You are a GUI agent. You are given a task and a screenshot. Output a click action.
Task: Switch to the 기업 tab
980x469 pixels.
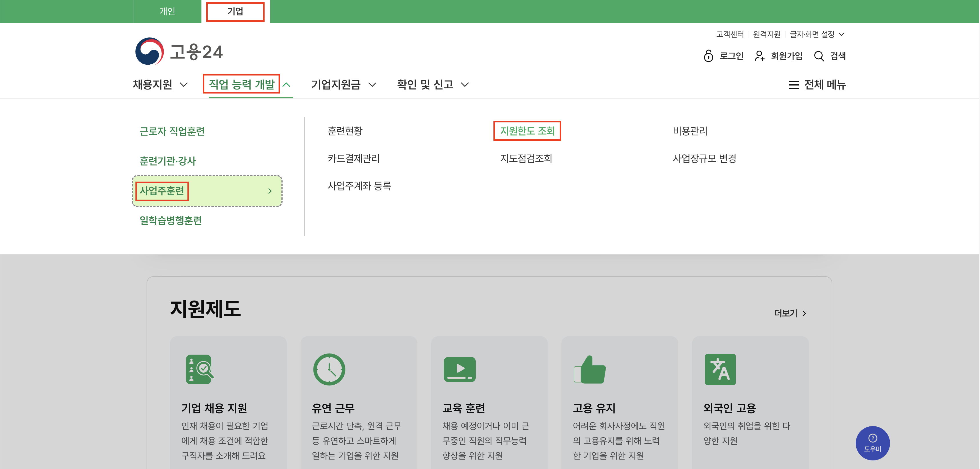pos(235,11)
